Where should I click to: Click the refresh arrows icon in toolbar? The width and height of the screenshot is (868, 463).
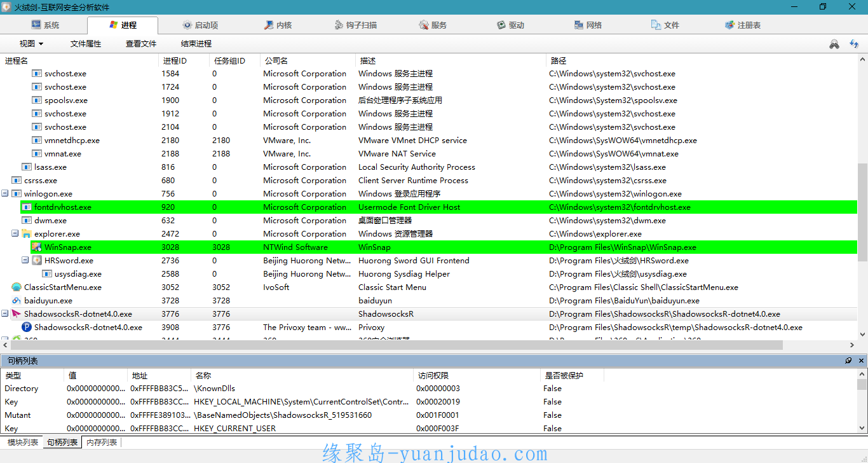(854, 44)
